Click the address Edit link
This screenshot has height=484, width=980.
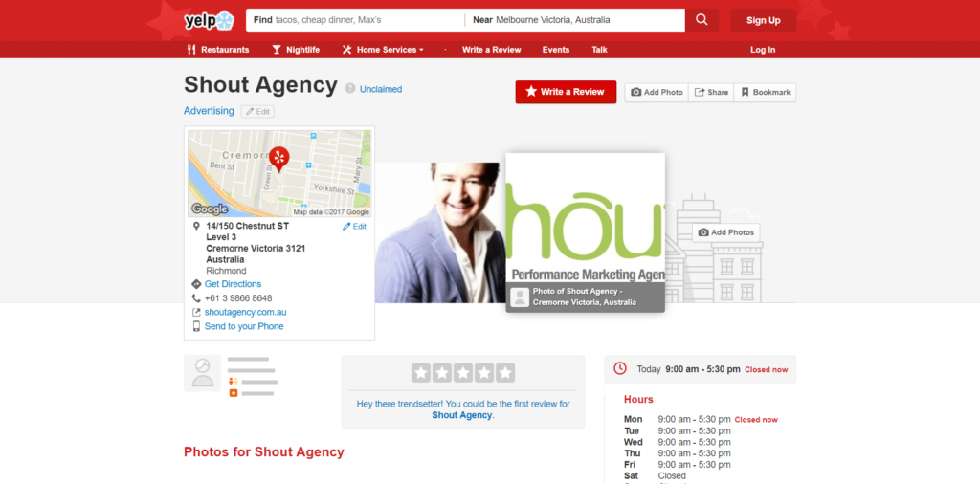click(354, 227)
